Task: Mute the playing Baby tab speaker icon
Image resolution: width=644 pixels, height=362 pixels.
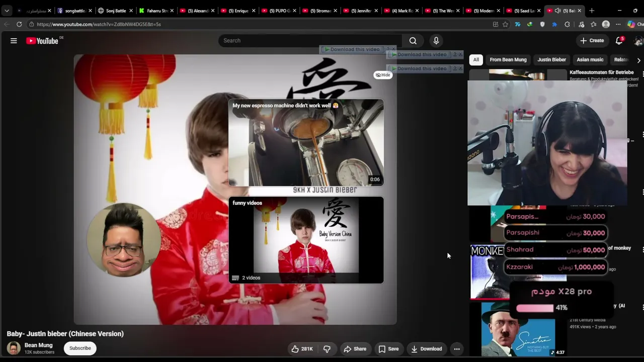Action: click(557, 11)
